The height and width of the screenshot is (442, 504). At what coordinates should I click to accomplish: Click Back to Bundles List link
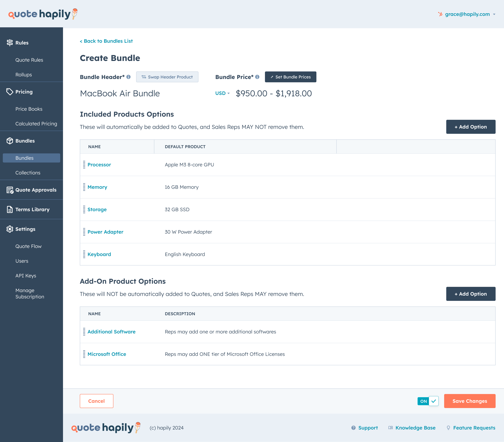106,41
